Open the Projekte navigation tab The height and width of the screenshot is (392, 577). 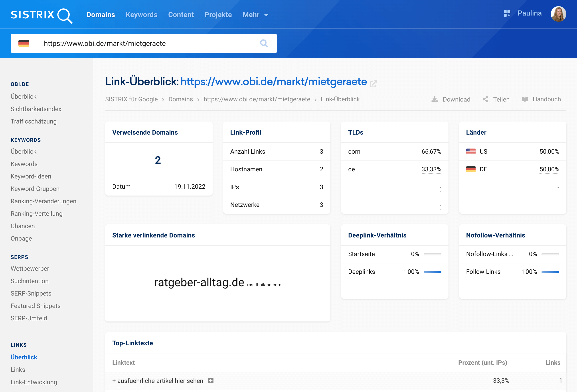tap(218, 15)
